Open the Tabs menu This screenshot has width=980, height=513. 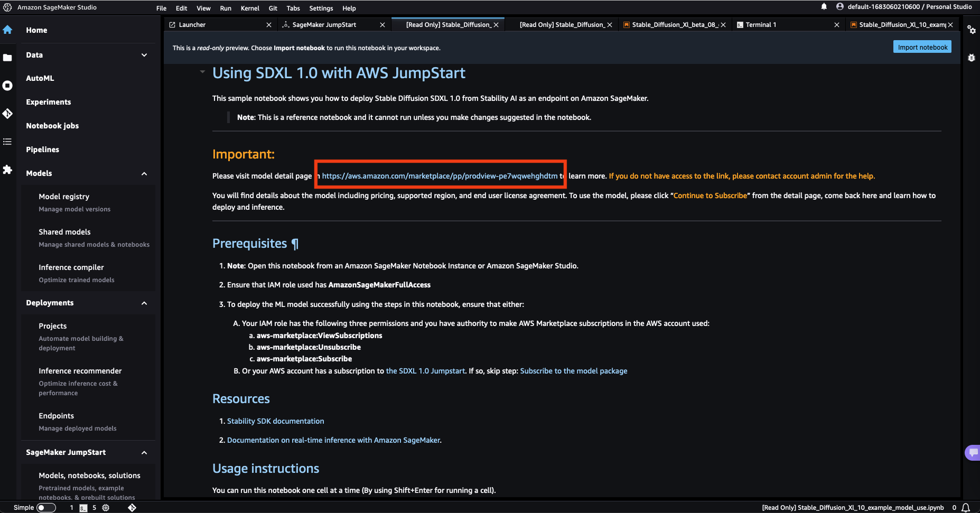293,8
